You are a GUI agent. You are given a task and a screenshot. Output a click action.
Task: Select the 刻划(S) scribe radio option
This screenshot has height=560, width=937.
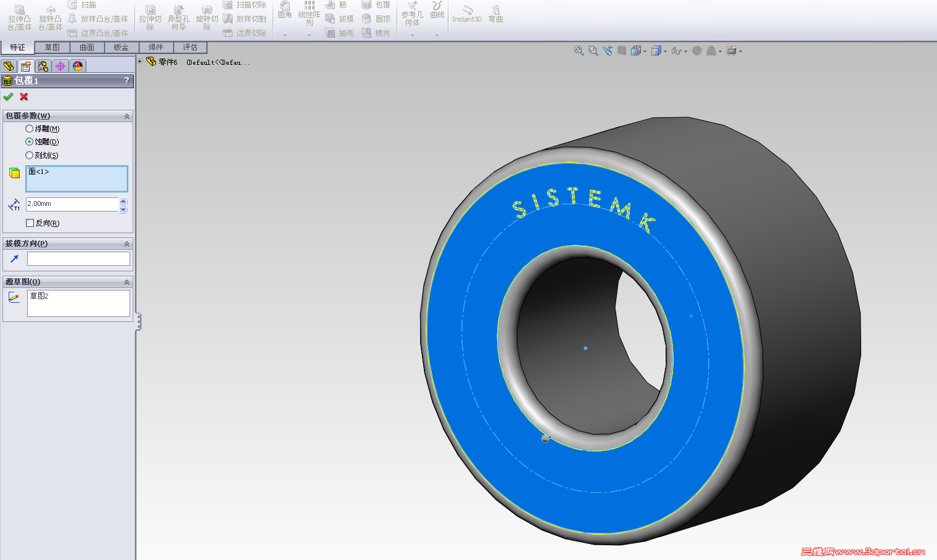click(29, 155)
